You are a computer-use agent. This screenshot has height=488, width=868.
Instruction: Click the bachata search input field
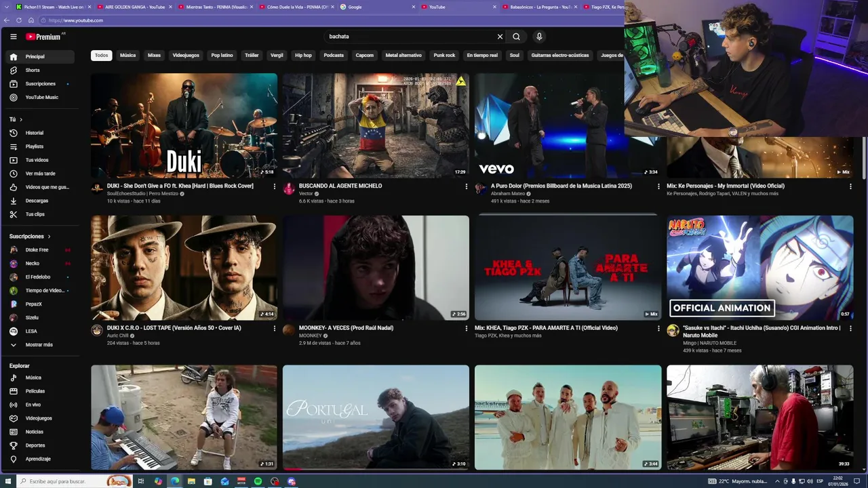[x=410, y=37]
